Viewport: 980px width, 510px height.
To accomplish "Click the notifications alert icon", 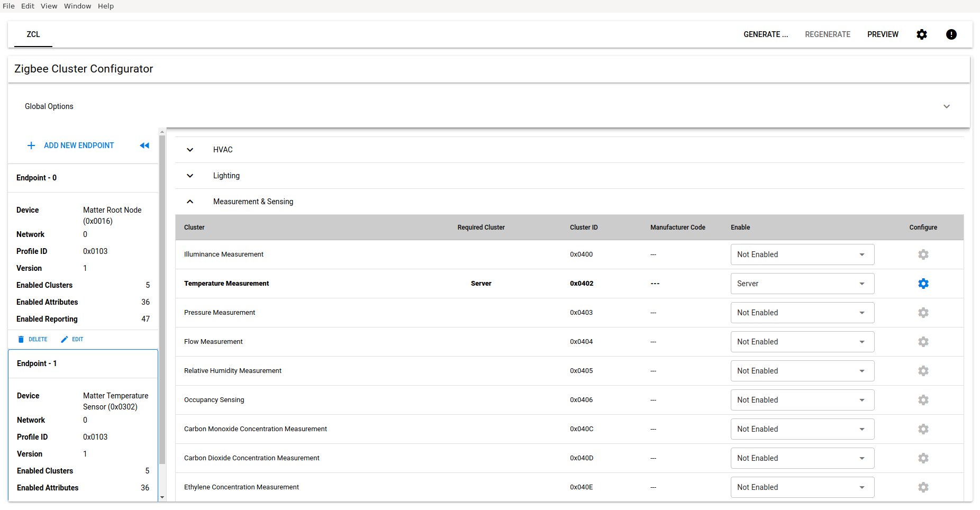I will point(951,34).
